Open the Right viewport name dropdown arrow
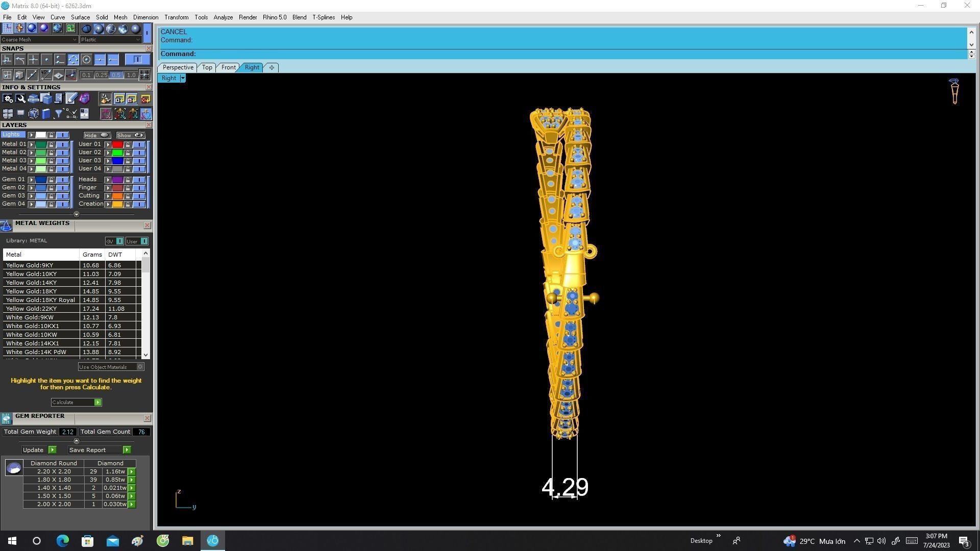 click(x=183, y=78)
